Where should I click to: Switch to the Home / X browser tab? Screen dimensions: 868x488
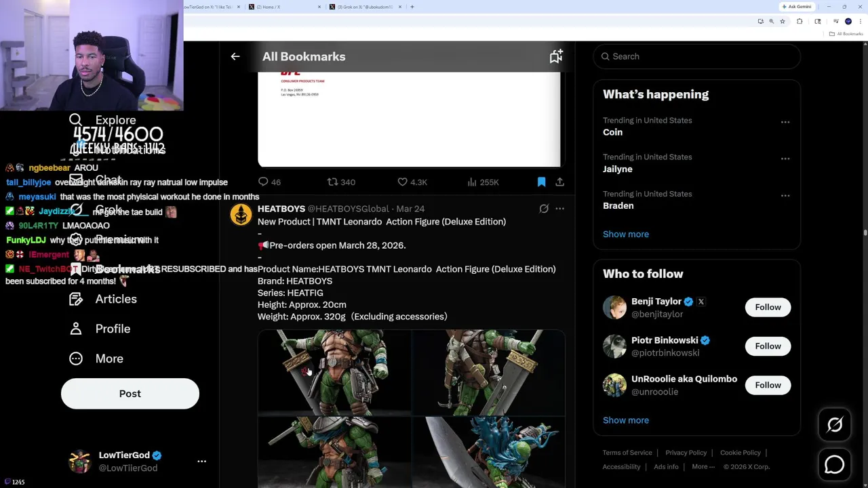[x=284, y=7]
